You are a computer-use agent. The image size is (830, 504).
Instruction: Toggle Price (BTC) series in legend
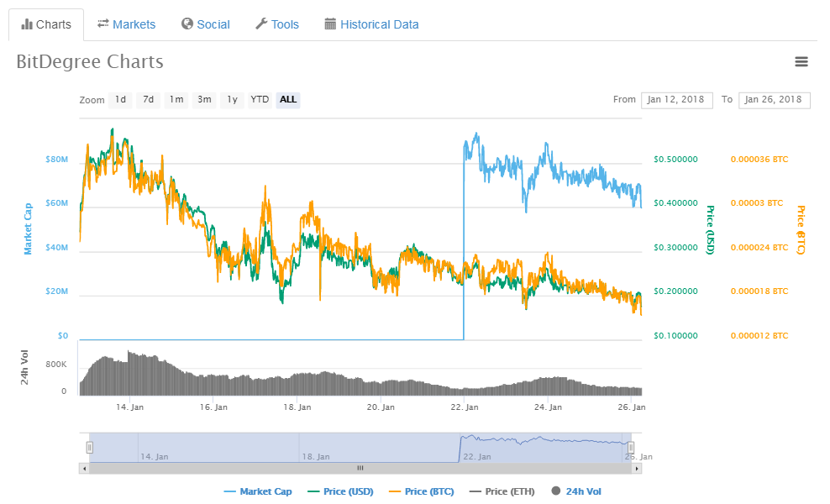(x=422, y=491)
